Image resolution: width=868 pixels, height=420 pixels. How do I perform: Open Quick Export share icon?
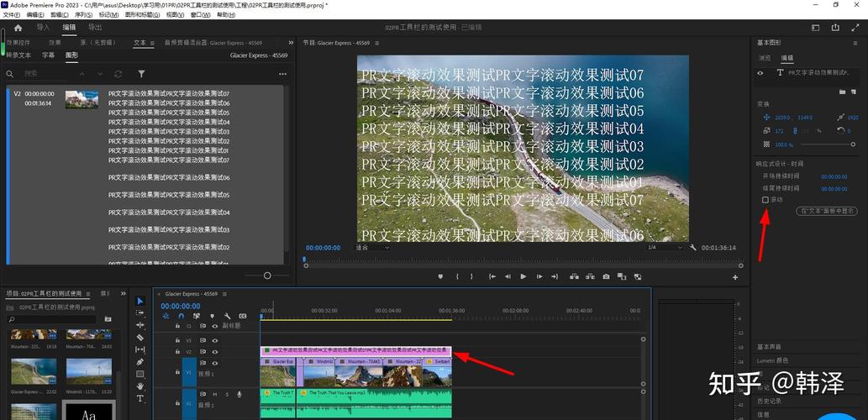tap(834, 28)
